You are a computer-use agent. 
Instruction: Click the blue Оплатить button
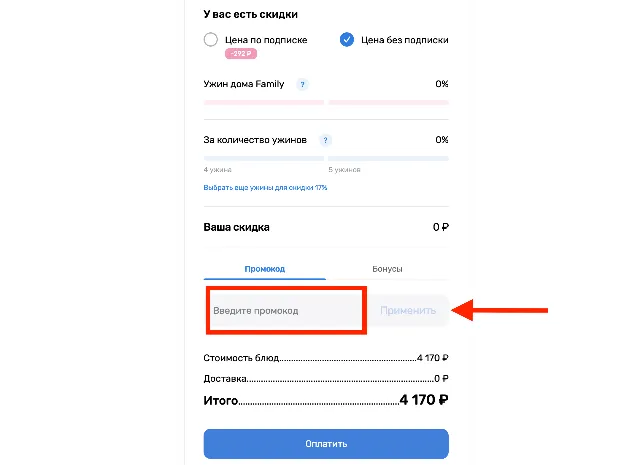pos(326,444)
